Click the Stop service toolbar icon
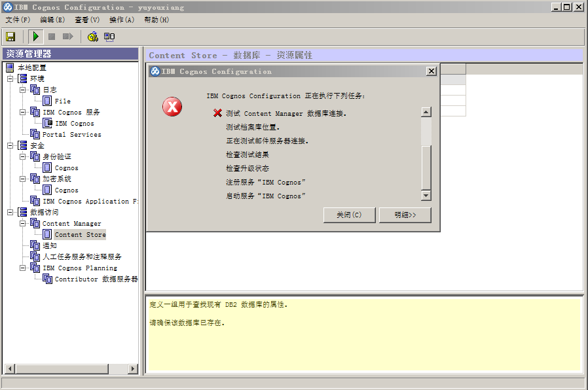 (x=52, y=37)
